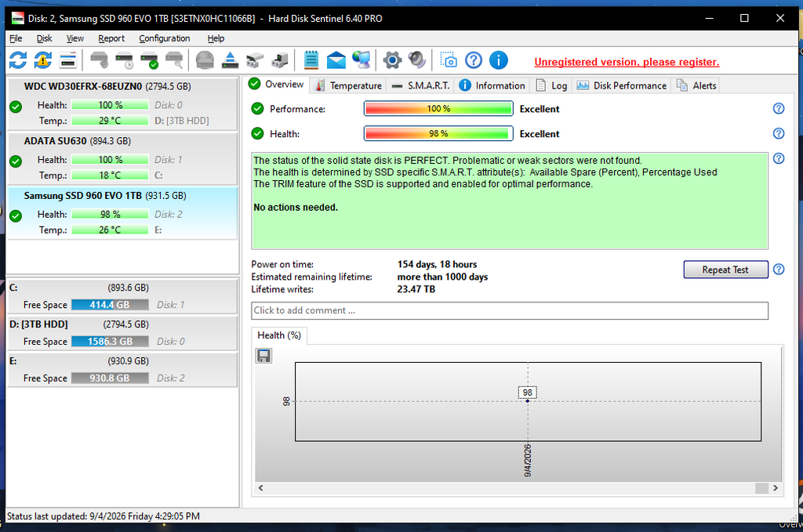Image resolution: width=803 pixels, height=532 pixels.
Task: Switch to the Overview tab
Action: coord(277,85)
